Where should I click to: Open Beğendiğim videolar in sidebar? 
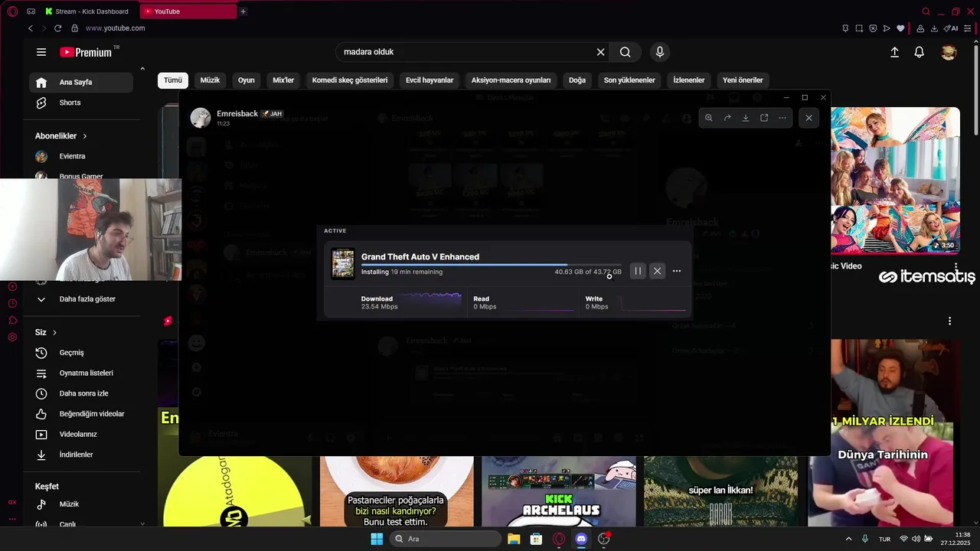[81, 414]
